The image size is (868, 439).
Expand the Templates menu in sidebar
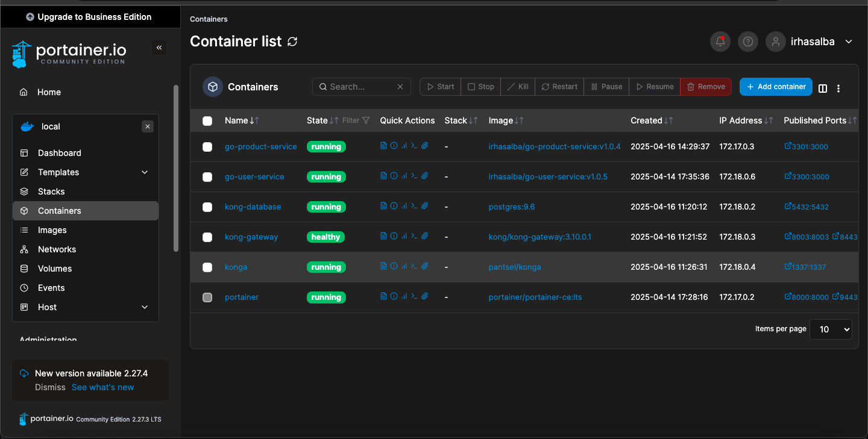[x=144, y=172]
